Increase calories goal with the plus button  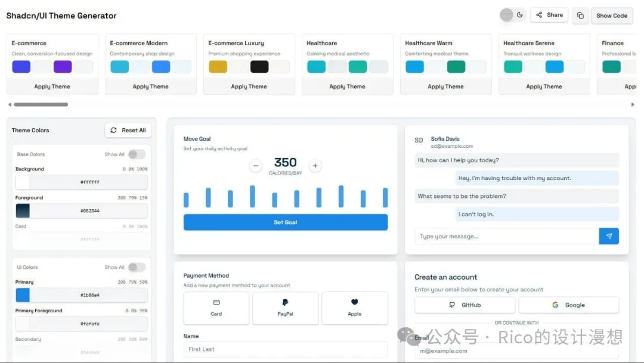(315, 166)
